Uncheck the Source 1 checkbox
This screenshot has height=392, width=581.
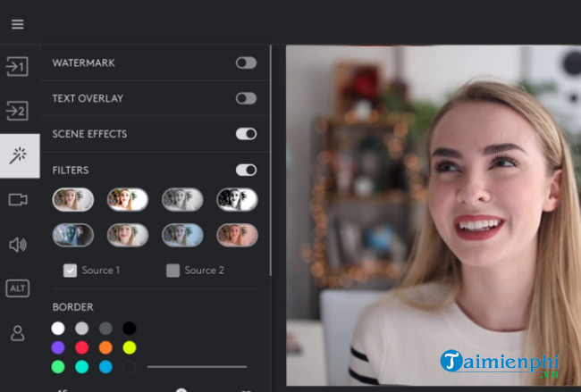(x=70, y=271)
